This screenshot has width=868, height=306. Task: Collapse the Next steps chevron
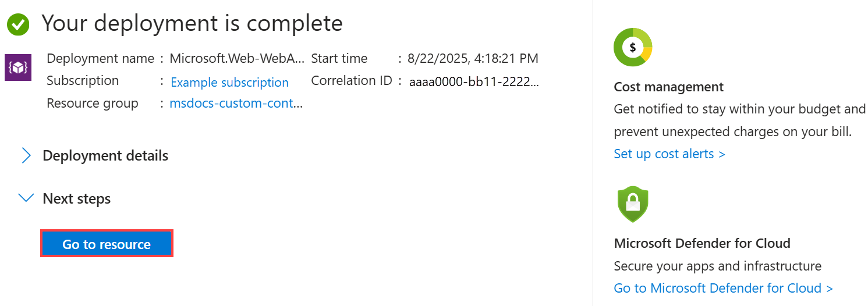pyautogui.click(x=26, y=198)
